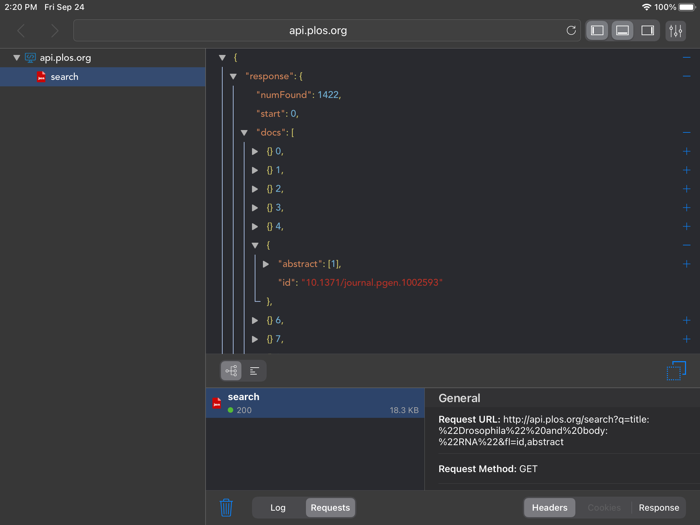Click the JSON file icon in request row

[217, 403]
